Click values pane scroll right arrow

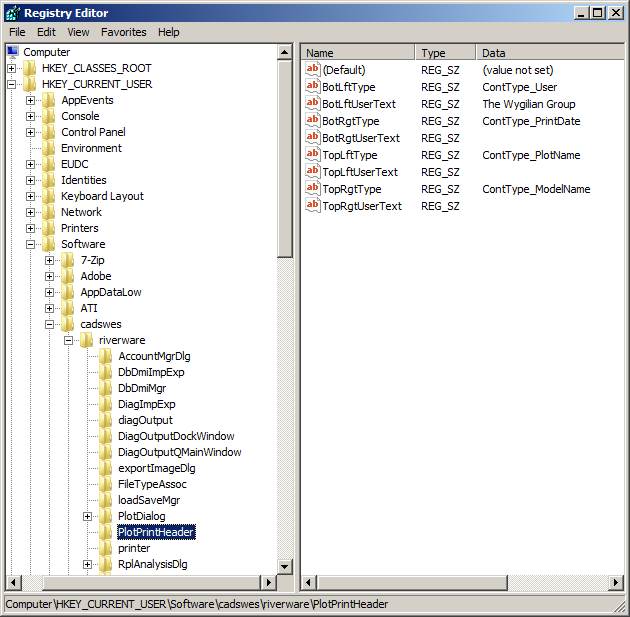[616, 582]
